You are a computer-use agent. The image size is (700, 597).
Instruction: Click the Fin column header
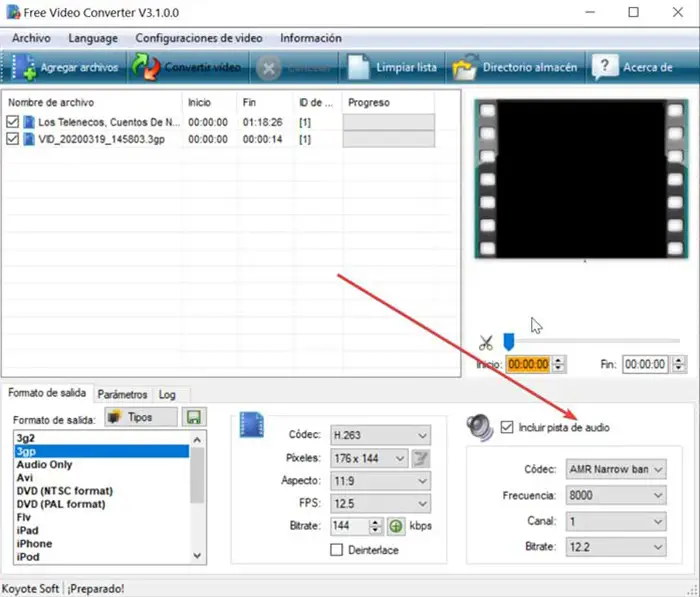point(265,103)
